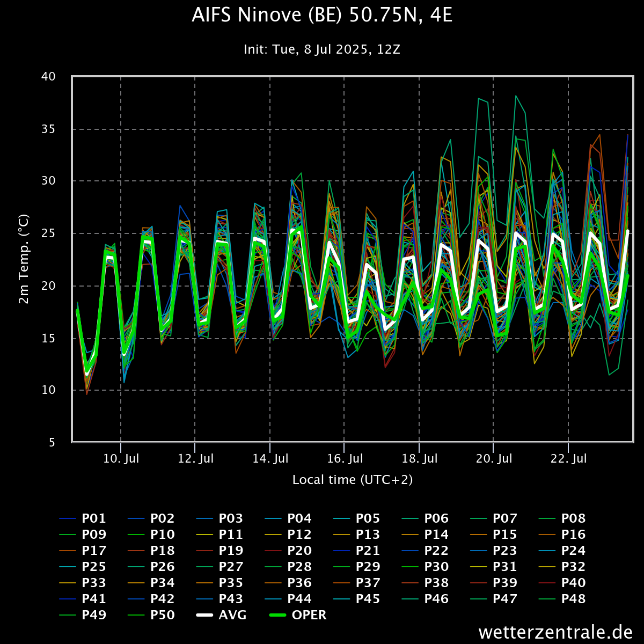Toggle the P24 legend entry
This screenshot has height=644, width=644.
562,551
